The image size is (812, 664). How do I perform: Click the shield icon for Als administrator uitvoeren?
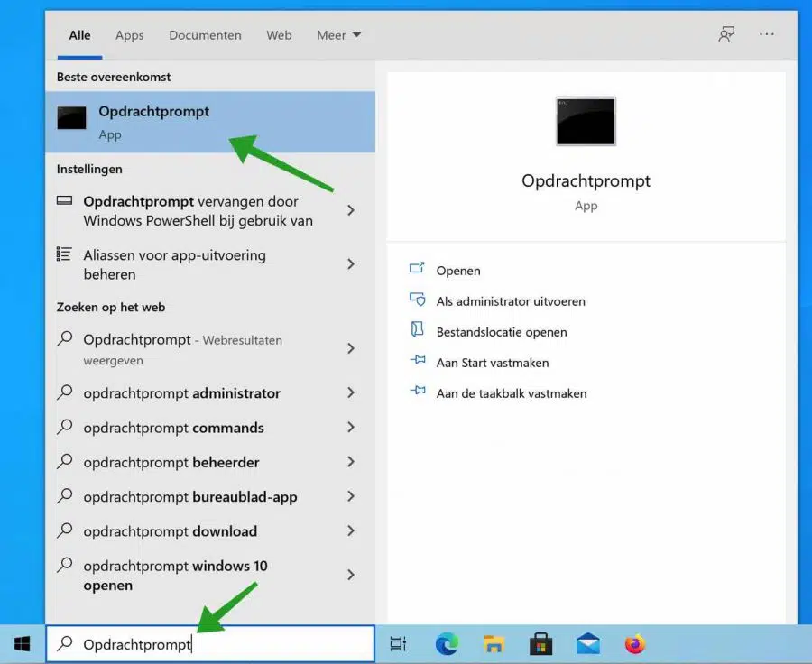pos(417,300)
